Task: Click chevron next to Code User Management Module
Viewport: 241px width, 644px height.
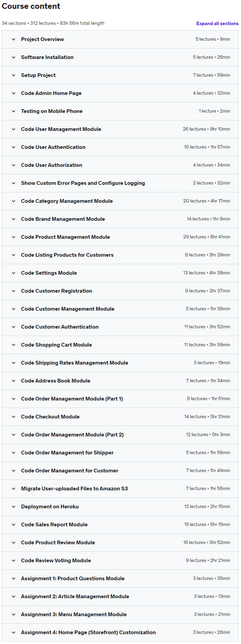Action: point(14,129)
